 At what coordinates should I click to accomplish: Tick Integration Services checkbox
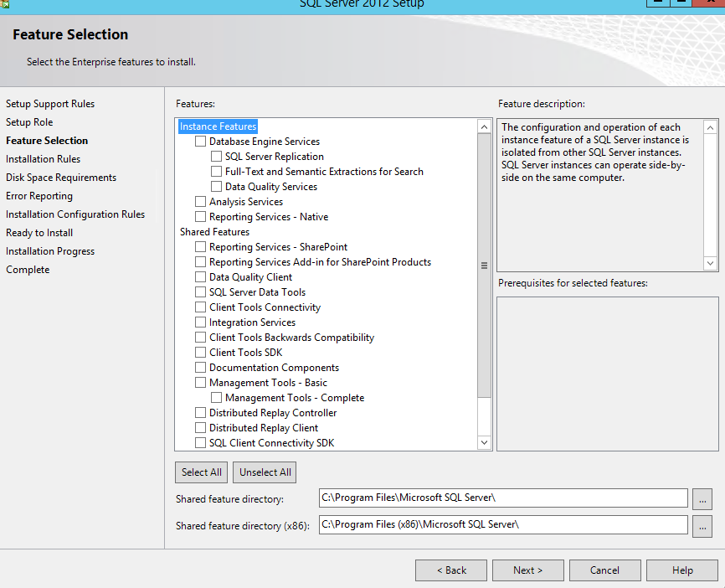pyautogui.click(x=200, y=322)
